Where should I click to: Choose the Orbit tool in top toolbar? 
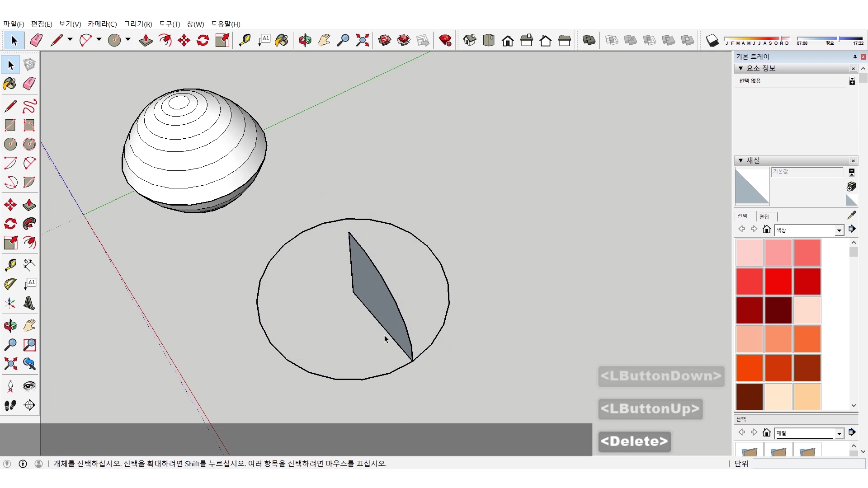tap(305, 41)
